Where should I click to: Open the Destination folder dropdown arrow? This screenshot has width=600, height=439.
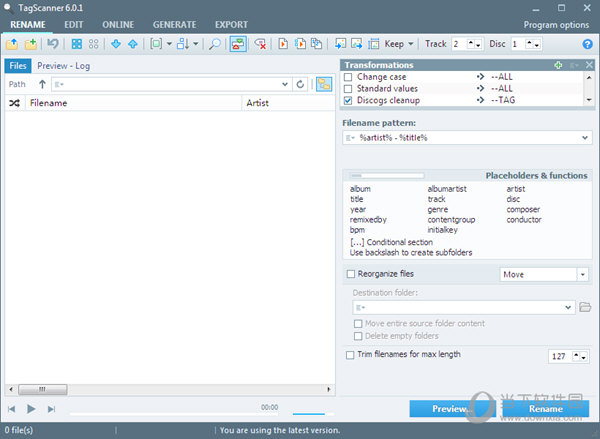click(x=568, y=307)
